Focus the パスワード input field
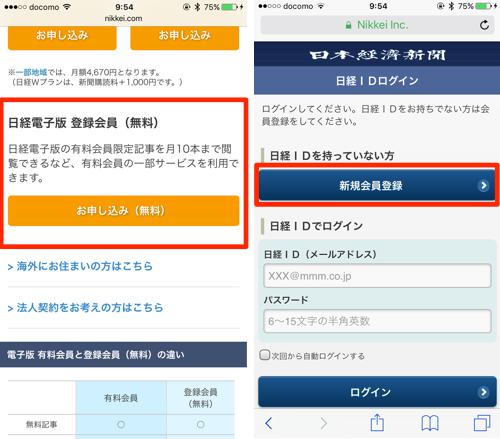 click(377, 321)
